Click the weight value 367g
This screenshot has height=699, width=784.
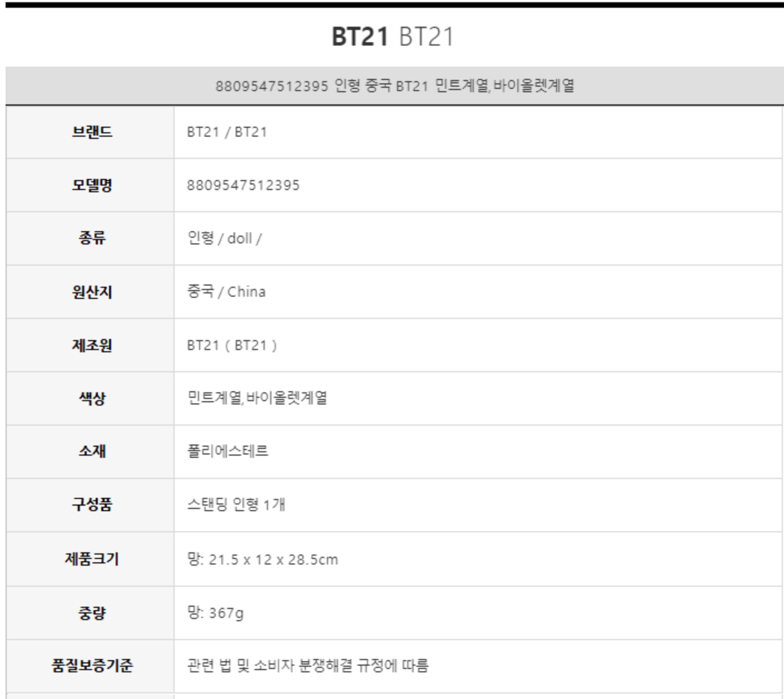coord(226,613)
